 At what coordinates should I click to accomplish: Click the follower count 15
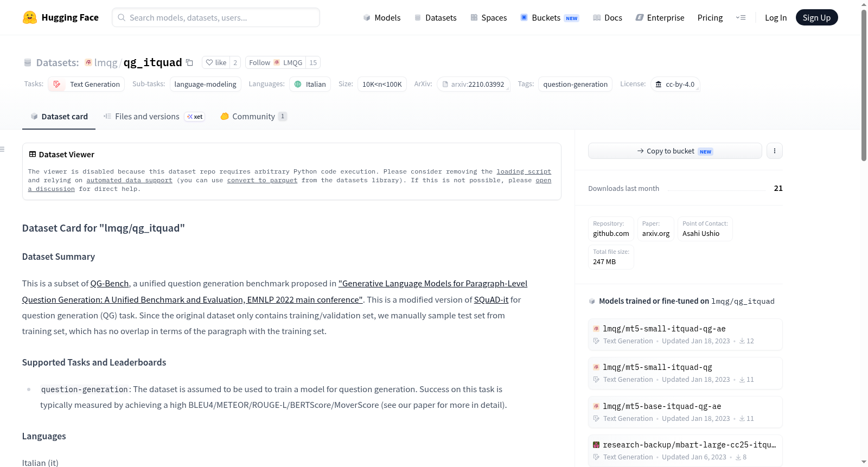[313, 62]
